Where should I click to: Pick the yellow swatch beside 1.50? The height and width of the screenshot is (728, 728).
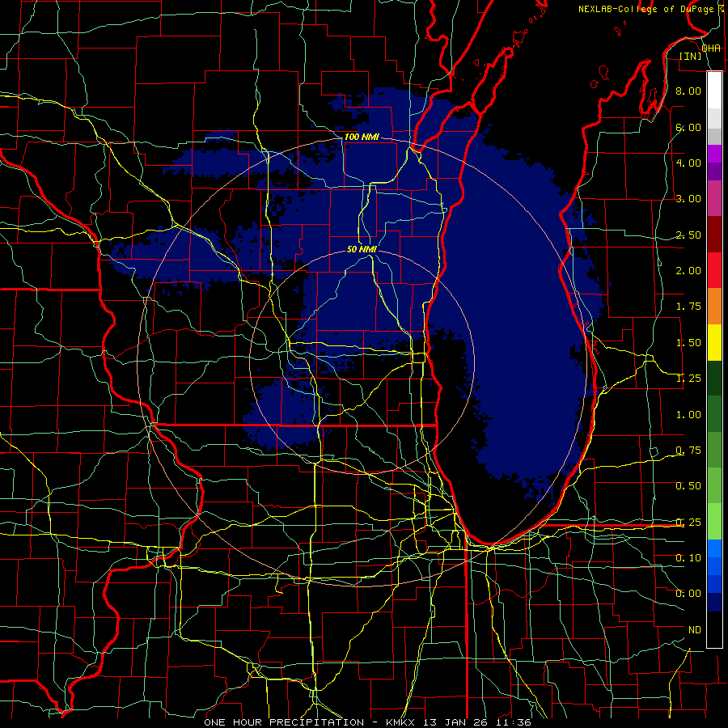(x=714, y=342)
